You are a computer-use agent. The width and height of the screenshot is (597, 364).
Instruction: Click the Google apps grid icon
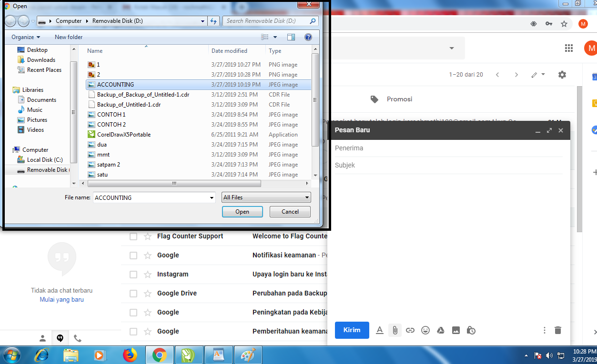click(568, 48)
